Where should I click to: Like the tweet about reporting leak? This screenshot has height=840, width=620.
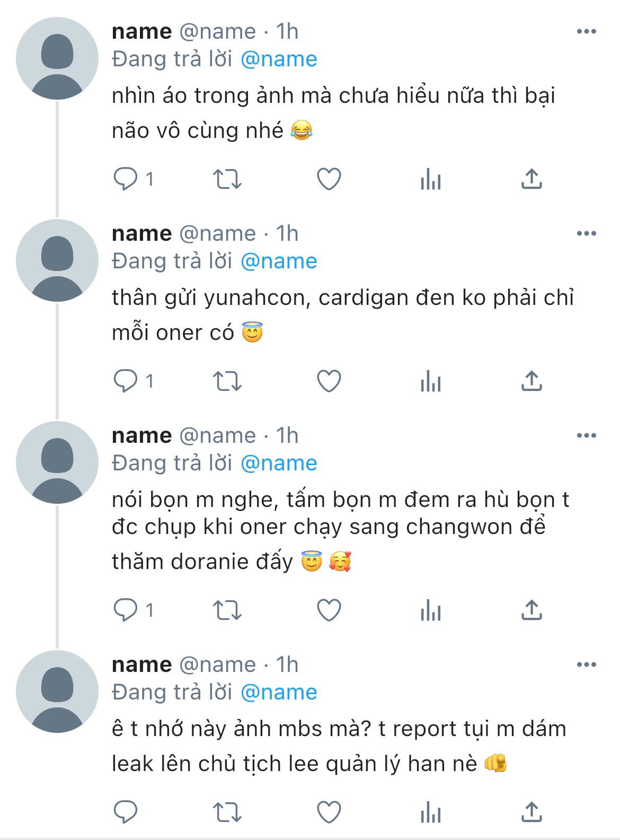pyautogui.click(x=329, y=812)
